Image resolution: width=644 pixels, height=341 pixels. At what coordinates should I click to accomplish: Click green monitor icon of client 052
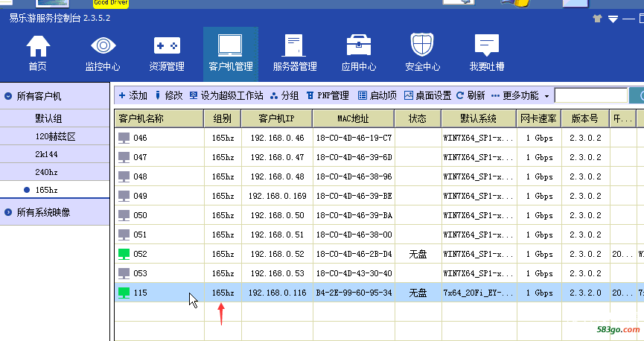click(124, 254)
